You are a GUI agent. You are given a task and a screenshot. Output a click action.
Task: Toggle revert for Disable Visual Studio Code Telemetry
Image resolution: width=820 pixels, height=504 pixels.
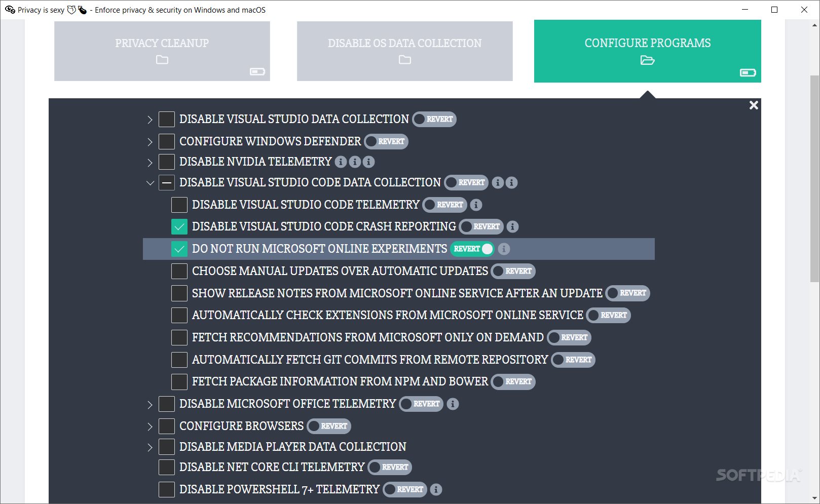tap(445, 205)
